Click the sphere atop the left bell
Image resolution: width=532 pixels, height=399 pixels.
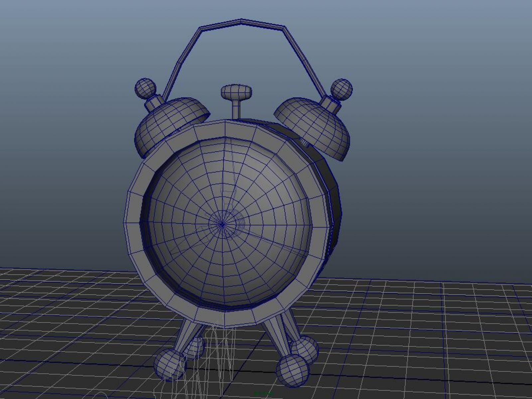click(x=145, y=88)
